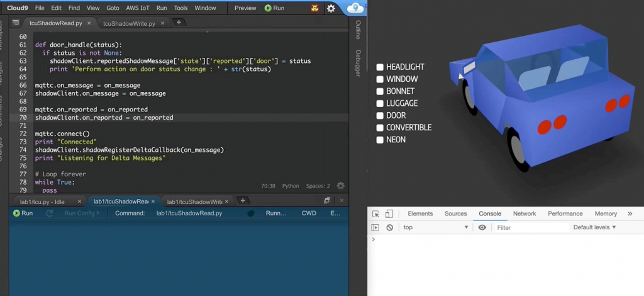The image size is (644, 296).
Task: Check the CONVERTIBLE option
Action: tap(380, 127)
